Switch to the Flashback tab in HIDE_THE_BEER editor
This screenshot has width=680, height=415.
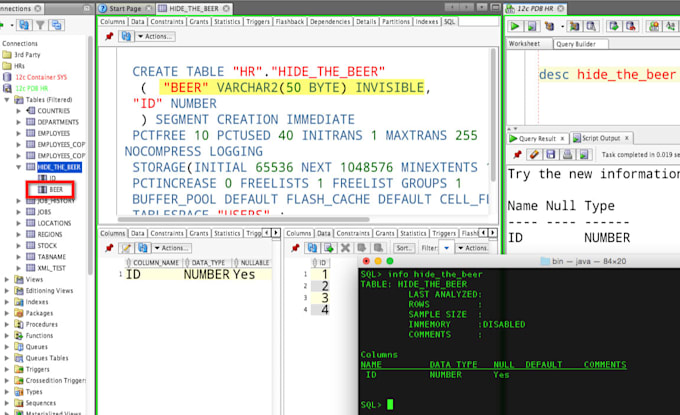tap(290, 22)
